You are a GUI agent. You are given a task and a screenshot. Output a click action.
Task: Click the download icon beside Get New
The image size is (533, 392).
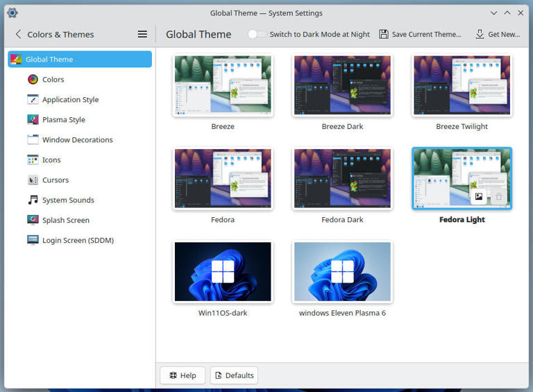pyautogui.click(x=480, y=34)
